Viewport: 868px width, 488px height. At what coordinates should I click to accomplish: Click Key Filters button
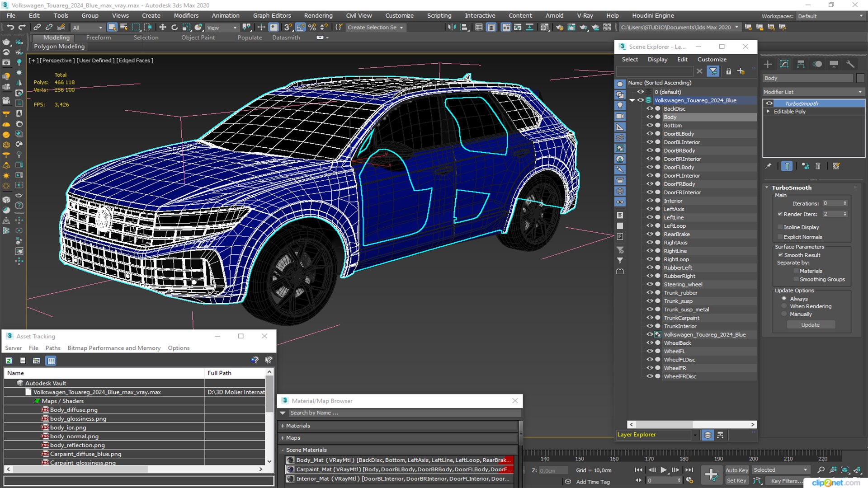tap(784, 481)
